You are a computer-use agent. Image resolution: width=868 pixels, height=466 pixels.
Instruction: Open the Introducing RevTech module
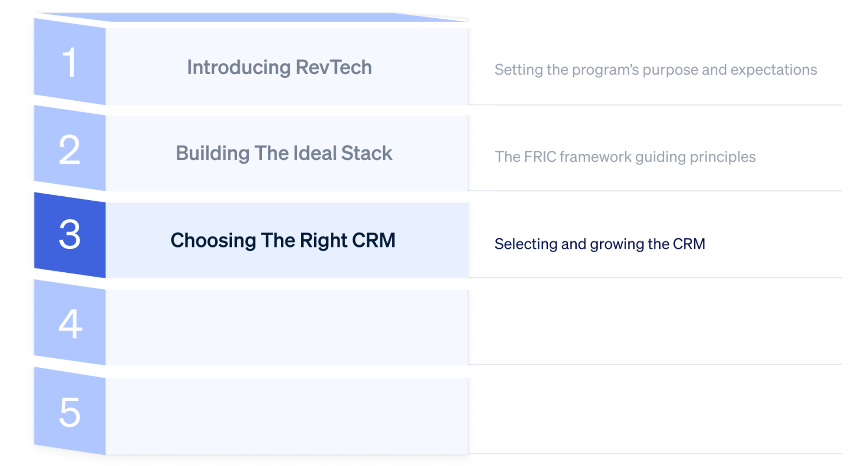pos(279,67)
